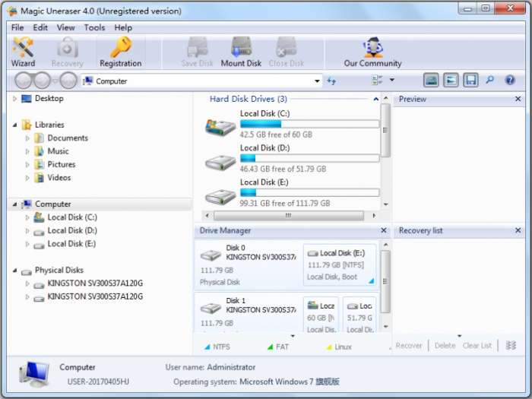Select Local Disk (E:) drive icon in list
The height and width of the screenshot is (399, 532).
(220, 197)
